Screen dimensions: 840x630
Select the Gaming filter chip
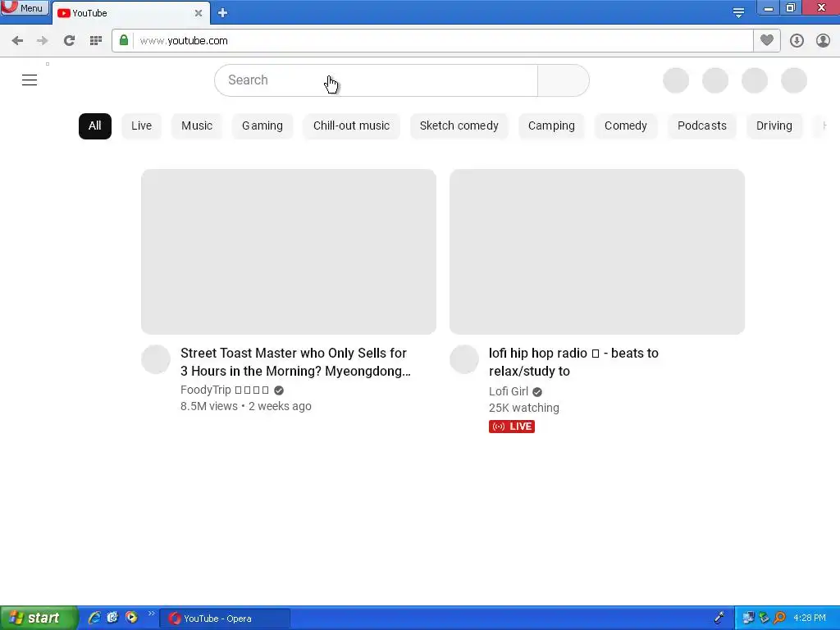262,126
